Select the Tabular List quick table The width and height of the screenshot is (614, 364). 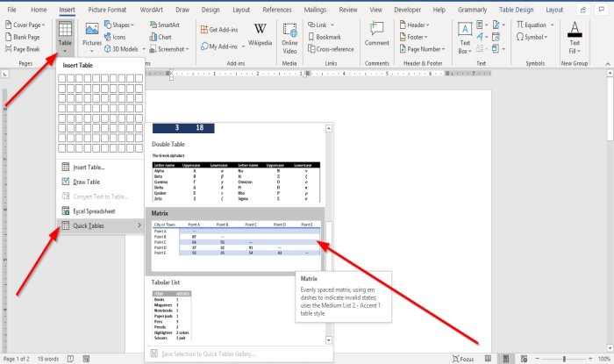click(x=235, y=310)
